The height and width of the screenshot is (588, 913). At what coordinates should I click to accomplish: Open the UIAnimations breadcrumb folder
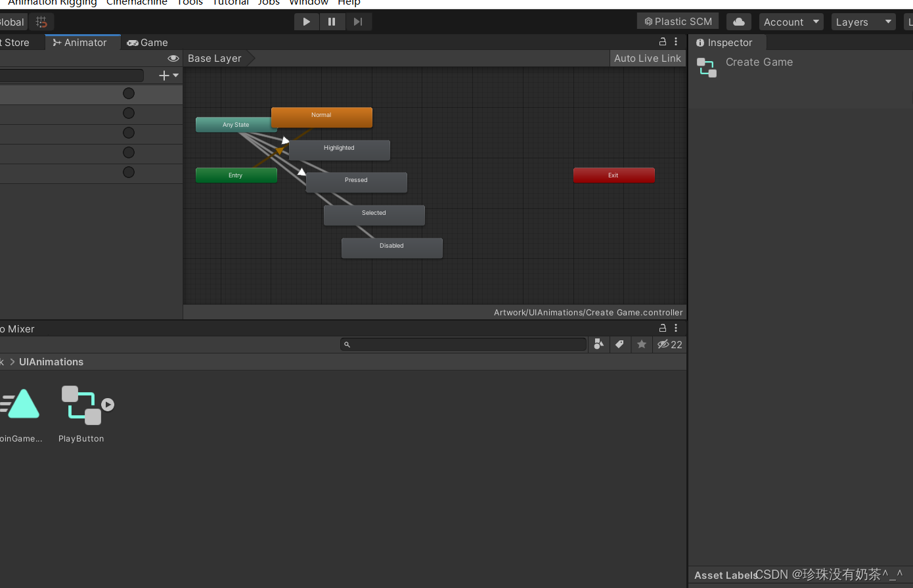click(51, 362)
